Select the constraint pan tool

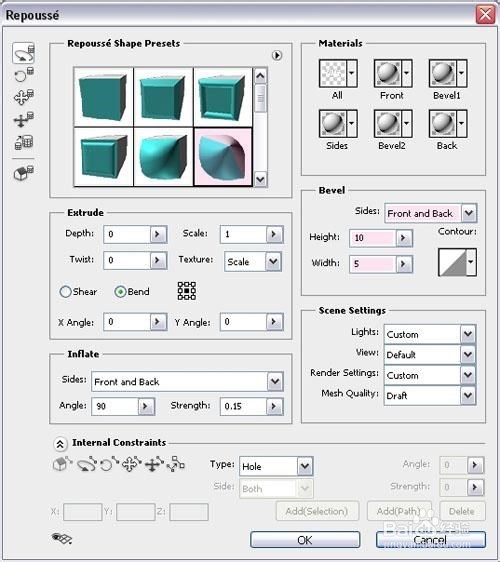coord(132,465)
